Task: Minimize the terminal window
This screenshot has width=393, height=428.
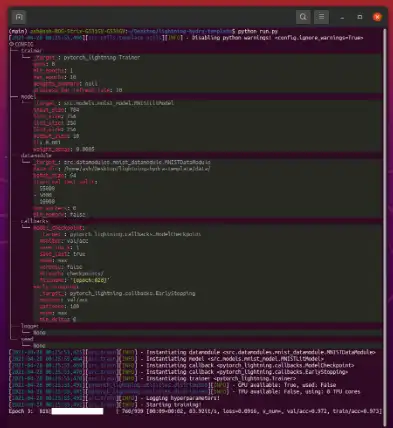Action: pos(342,17)
